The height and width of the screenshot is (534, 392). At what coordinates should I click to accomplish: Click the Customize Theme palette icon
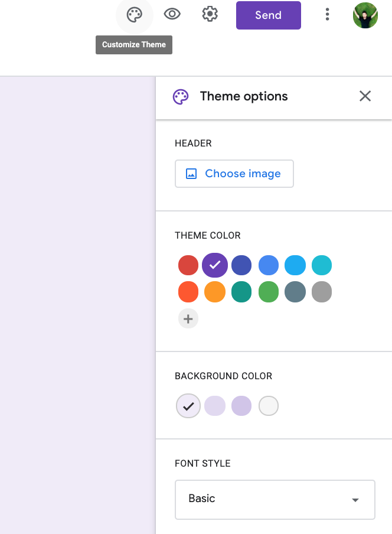pos(135,15)
